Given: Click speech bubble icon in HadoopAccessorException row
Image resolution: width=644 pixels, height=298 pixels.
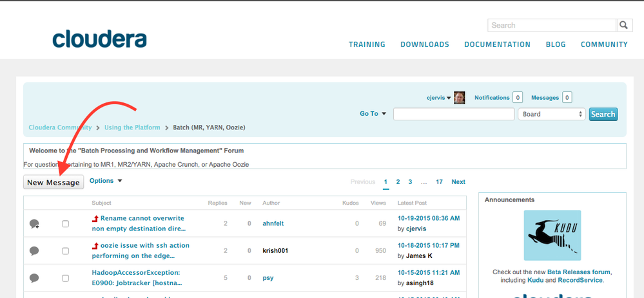Looking at the screenshot, I should [35, 278].
